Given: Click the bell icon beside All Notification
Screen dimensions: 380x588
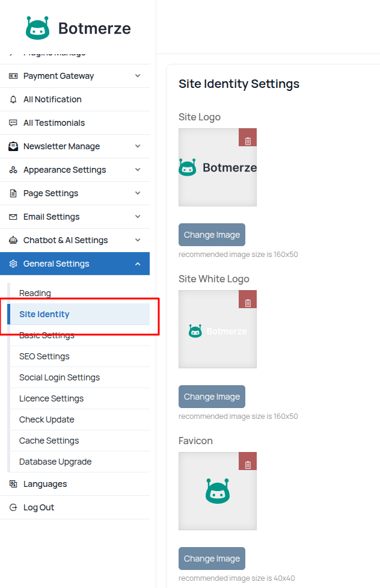Looking at the screenshot, I should [13, 99].
